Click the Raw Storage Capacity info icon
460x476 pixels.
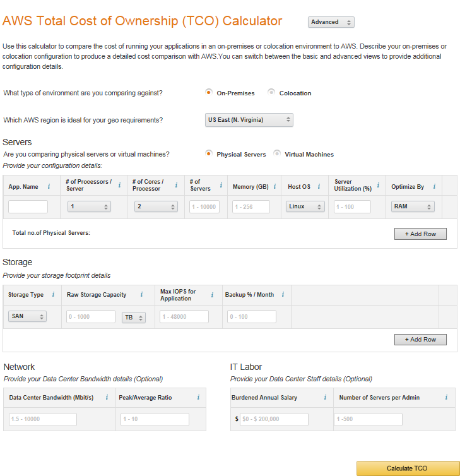(x=141, y=295)
